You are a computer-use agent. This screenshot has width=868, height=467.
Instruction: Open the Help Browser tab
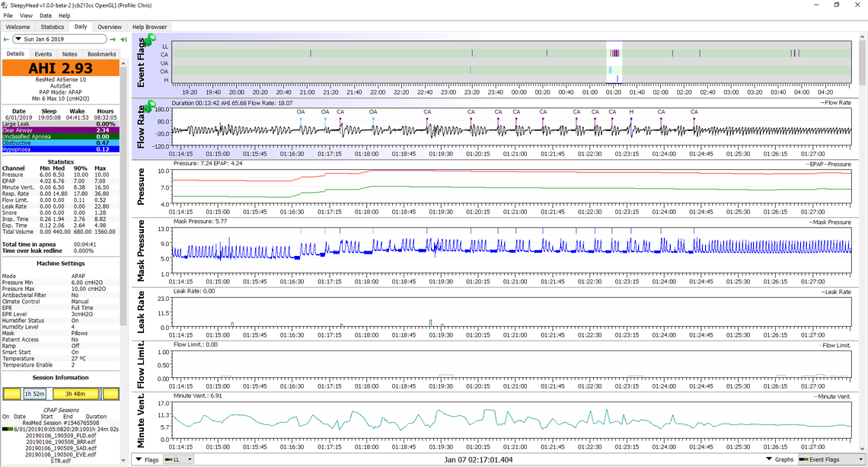point(149,27)
